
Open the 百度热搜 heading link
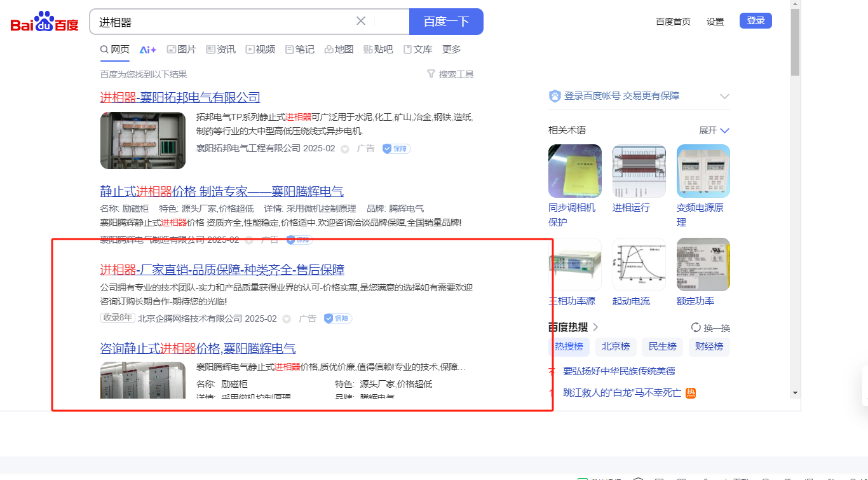pyautogui.click(x=573, y=327)
